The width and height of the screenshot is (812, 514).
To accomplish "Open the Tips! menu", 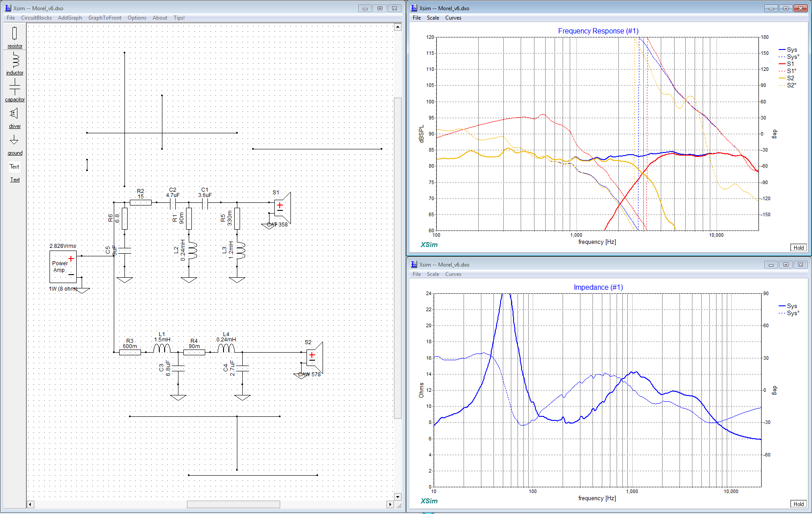I will [179, 18].
